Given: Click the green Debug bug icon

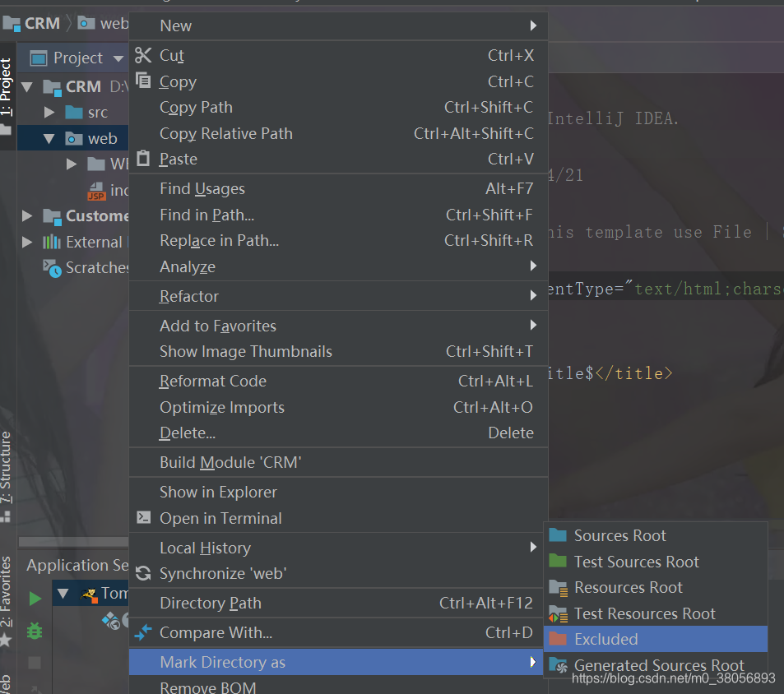Looking at the screenshot, I should (35, 631).
